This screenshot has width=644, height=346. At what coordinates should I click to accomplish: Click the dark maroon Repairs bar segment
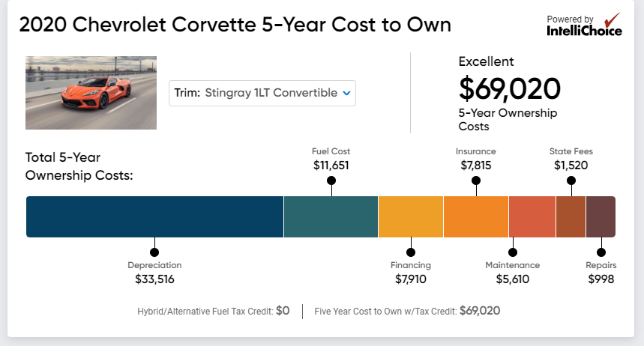(601, 216)
